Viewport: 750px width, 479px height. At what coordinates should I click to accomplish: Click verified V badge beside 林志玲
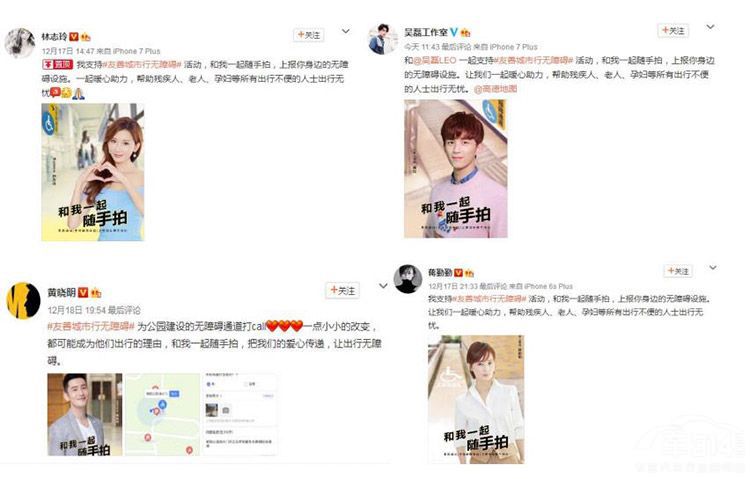[x=74, y=36]
